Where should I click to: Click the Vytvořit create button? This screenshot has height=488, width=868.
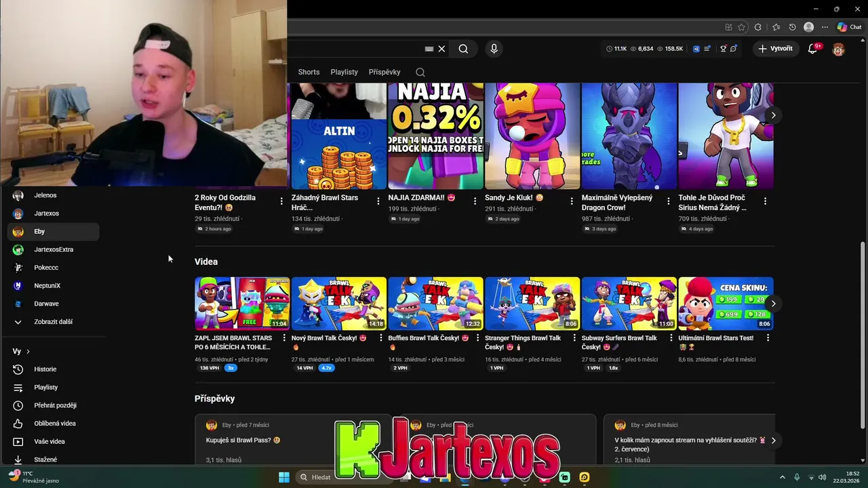coord(775,49)
